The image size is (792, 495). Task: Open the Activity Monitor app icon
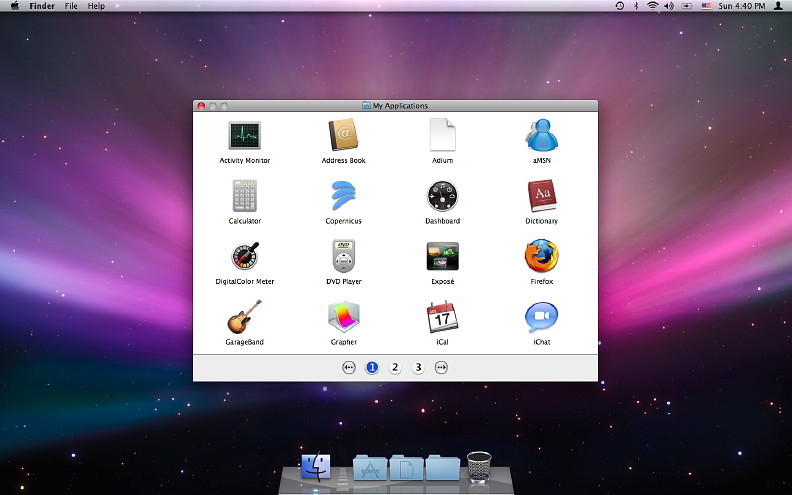pos(244,135)
